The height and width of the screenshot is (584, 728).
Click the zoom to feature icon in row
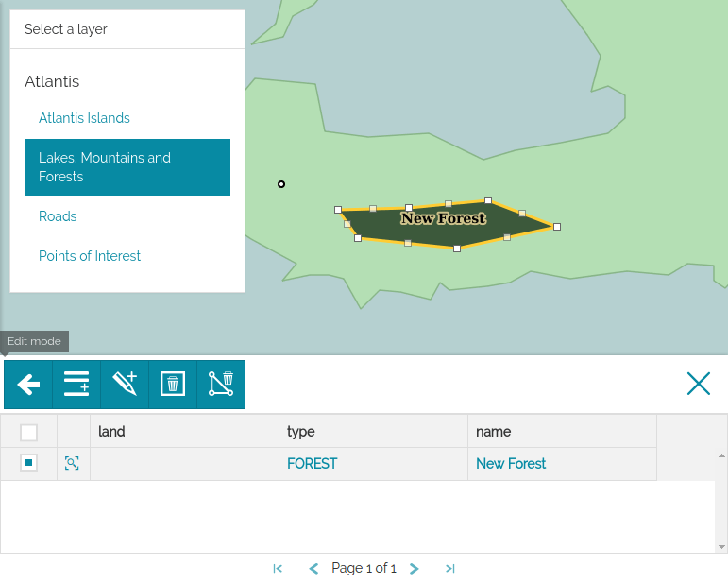coord(72,463)
